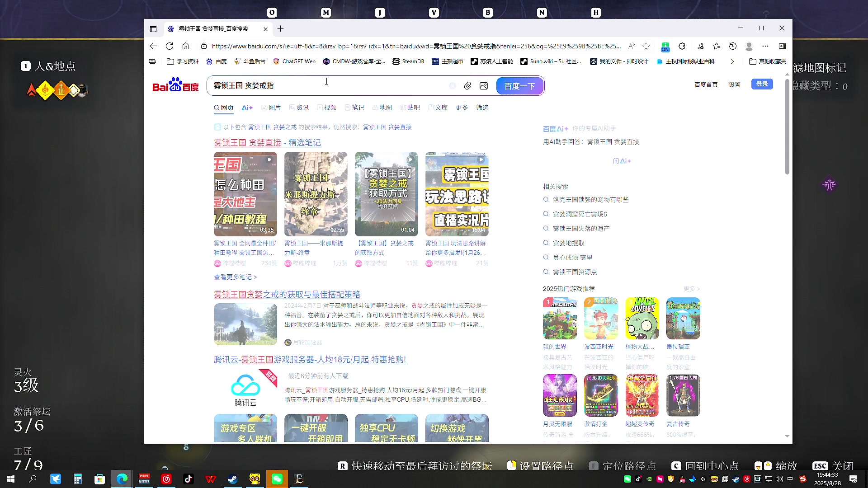Open 雾锁王国贪婪之戒的获取与最佳搭配策略 result
868x488 pixels.
click(x=287, y=295)
